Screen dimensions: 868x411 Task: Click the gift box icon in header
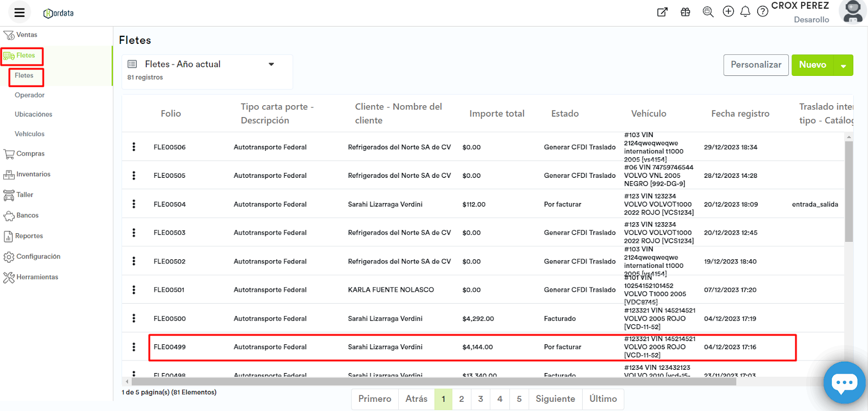[686, 12]
